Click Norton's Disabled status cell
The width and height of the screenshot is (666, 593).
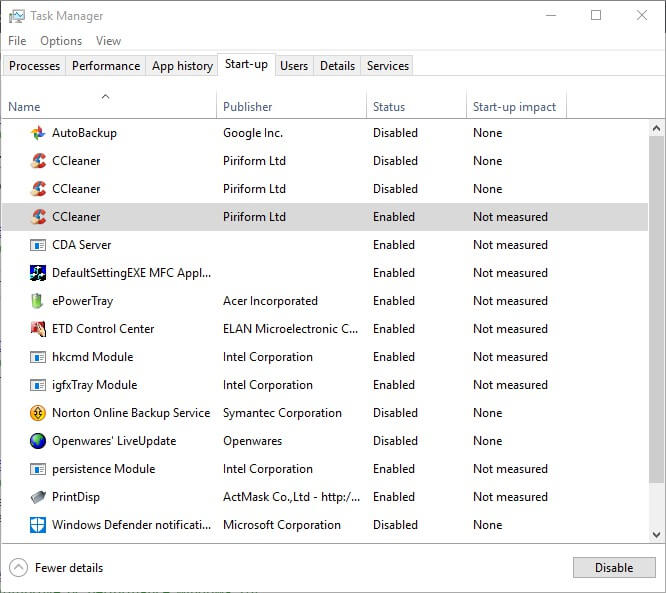(395, 413)
